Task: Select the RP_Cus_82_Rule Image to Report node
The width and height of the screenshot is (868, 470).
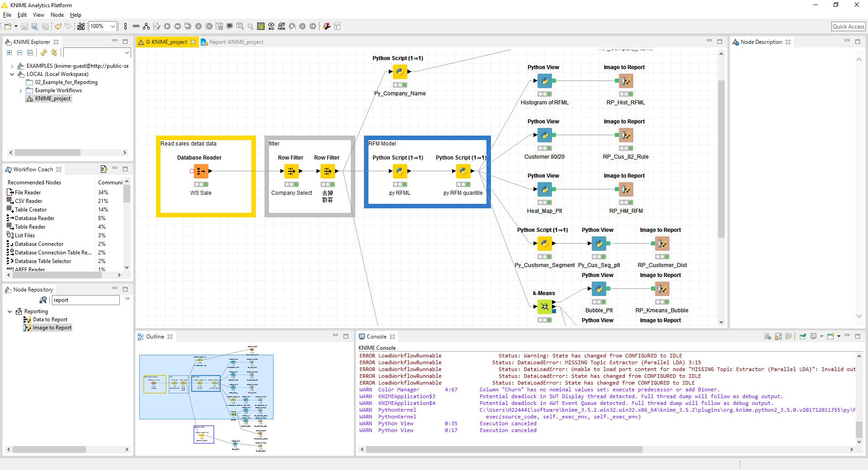Action: click(626, 135)
